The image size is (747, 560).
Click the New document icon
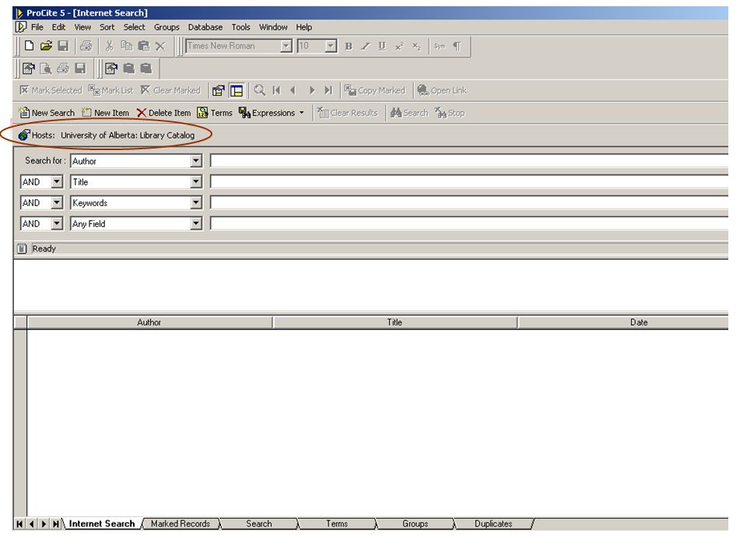[x=29, y=46]
